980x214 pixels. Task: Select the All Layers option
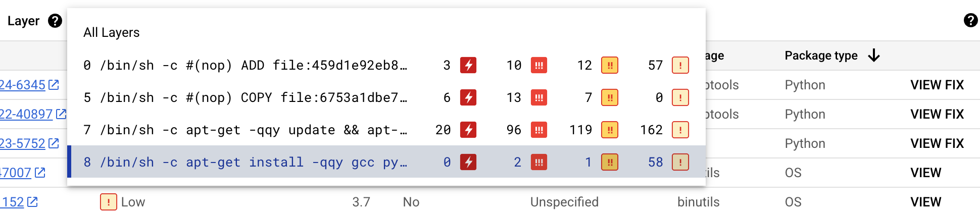pyautogui.click(x=112, y=33)
